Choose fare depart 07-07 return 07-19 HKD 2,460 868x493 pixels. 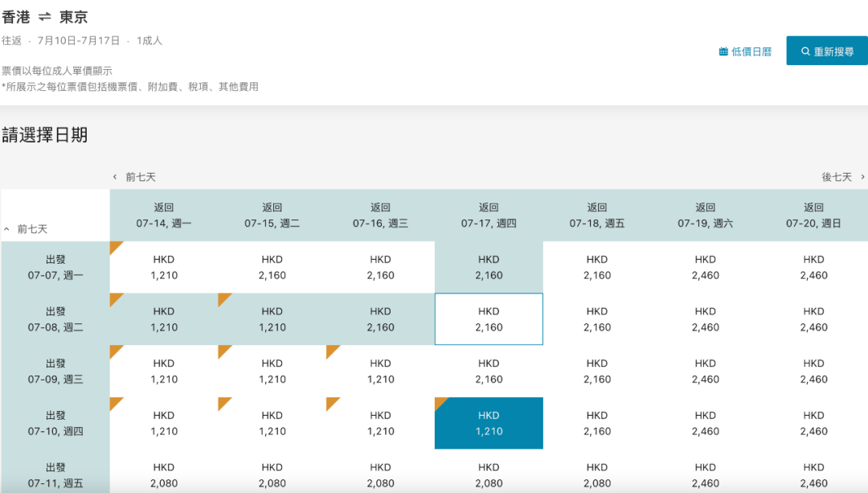(x=706, y=267)
